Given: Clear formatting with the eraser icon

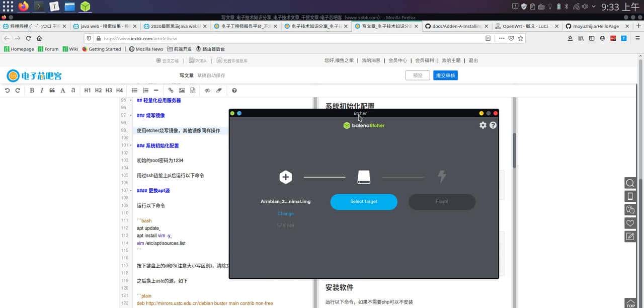Looking at the screenshot, I should tap(218, 91).
